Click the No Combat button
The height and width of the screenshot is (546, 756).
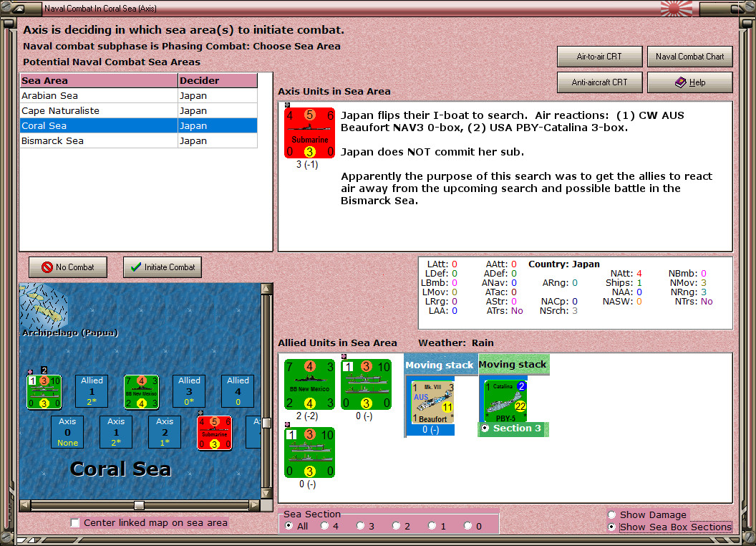coord(68,267)
